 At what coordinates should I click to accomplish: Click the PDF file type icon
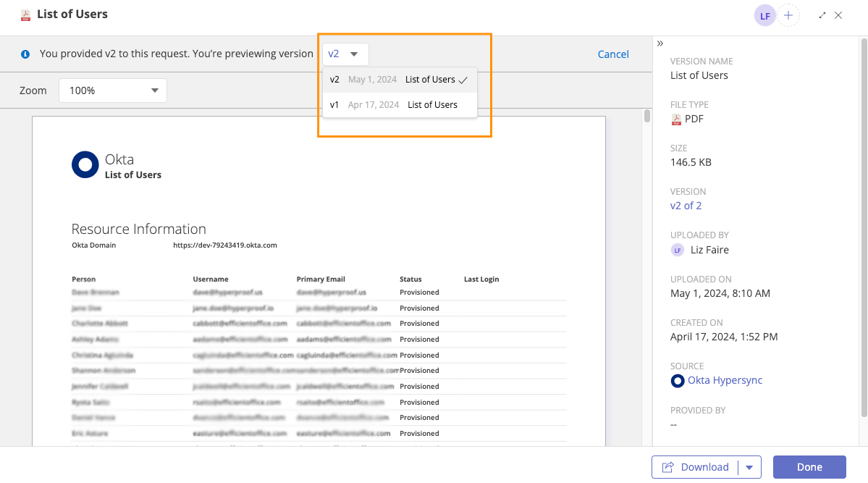pos(676,119)
